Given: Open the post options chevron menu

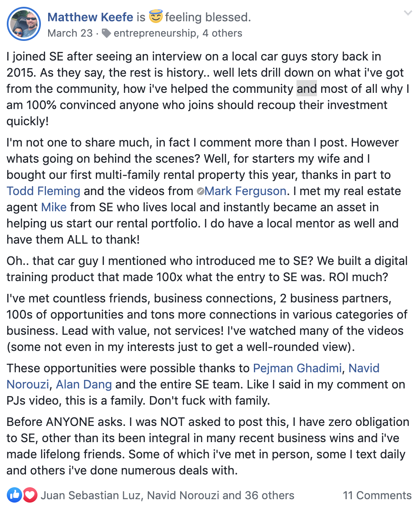Looking at the screenshot, I should click(x=408, y=13).
